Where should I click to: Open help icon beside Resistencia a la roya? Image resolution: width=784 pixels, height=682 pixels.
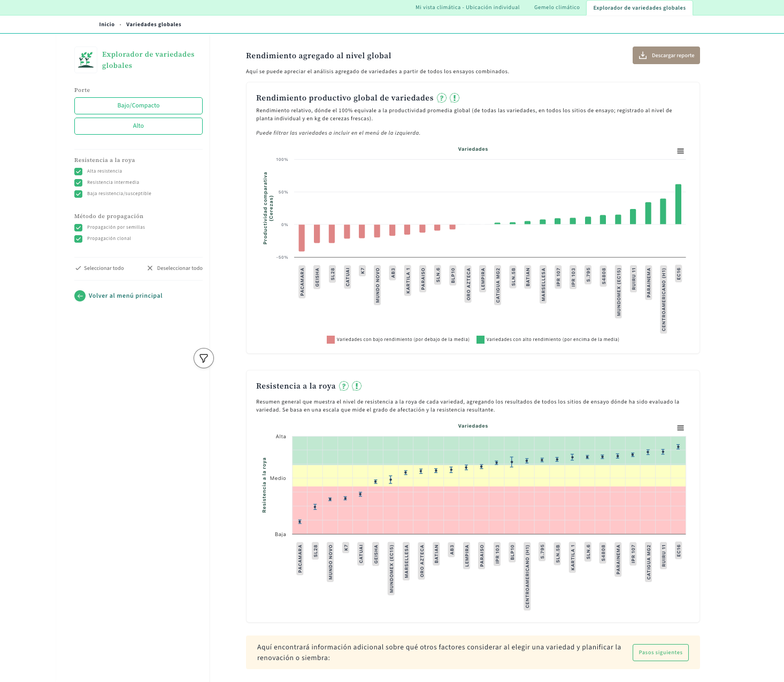(x=344, y=386)
